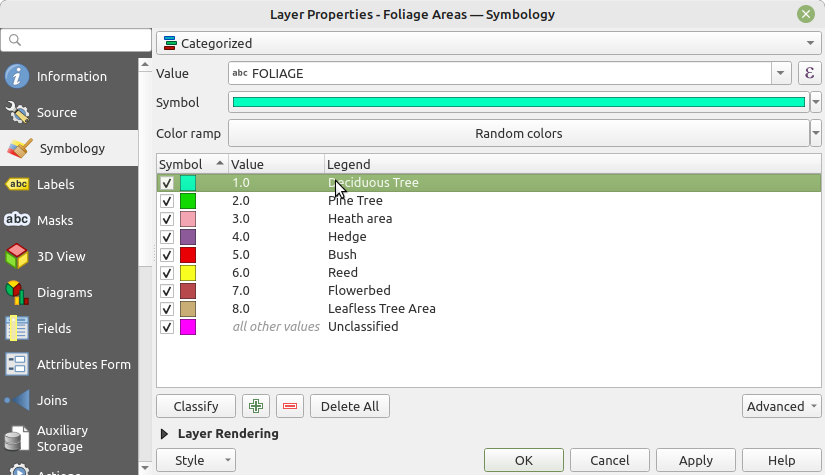Click the Classify button
Screen dimensions: 825x475
tap(196, 406)
